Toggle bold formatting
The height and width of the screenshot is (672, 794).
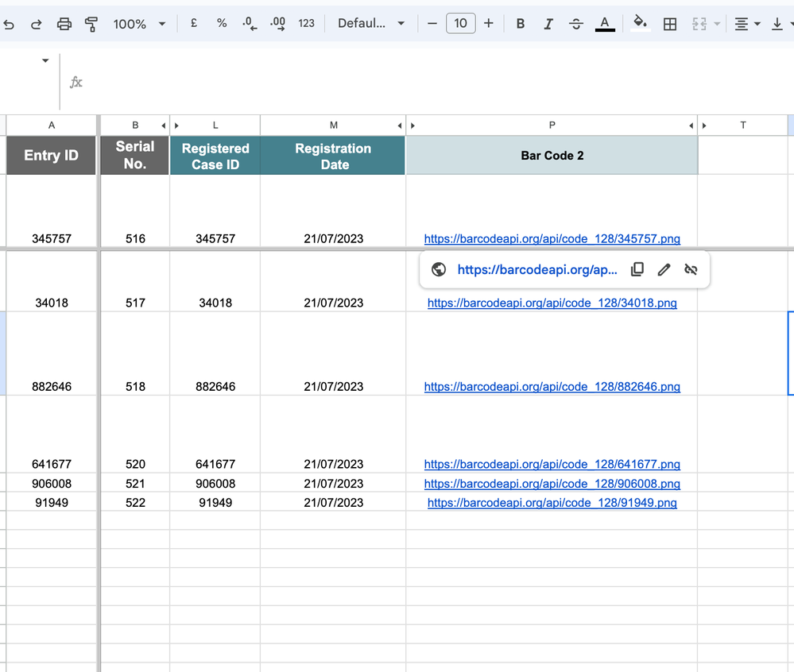[520, 24]
